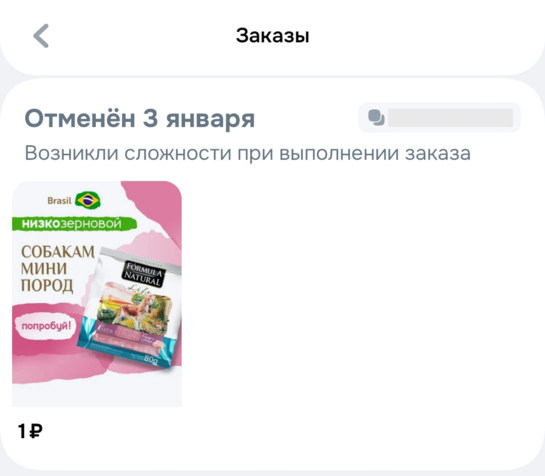Image resolution: width=545 pixels, height=476 pixels.
Task: Tap the order number chip with copy icon
Action: 439,118
